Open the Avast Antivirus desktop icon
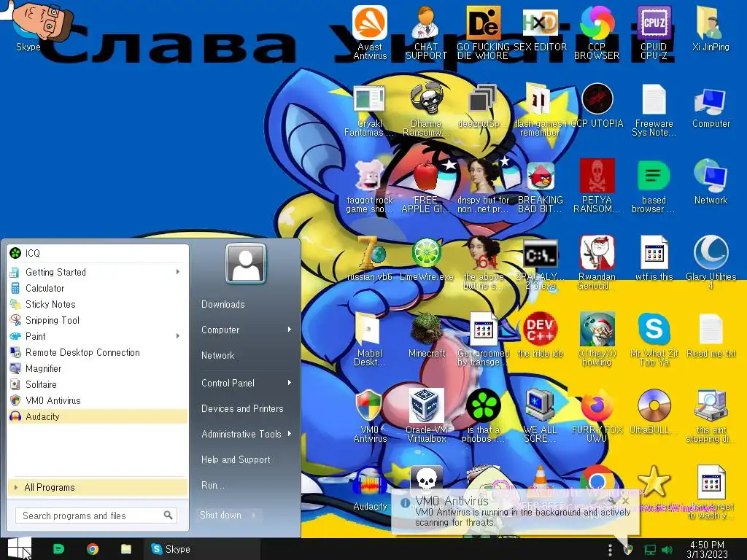747x560 pixels. coord(370,32)
